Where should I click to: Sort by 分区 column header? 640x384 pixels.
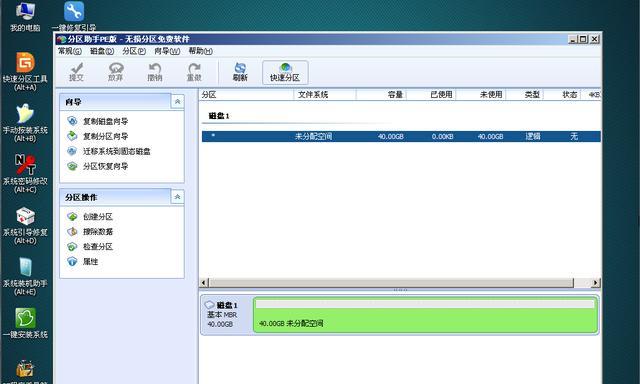(x=247, y=95)
